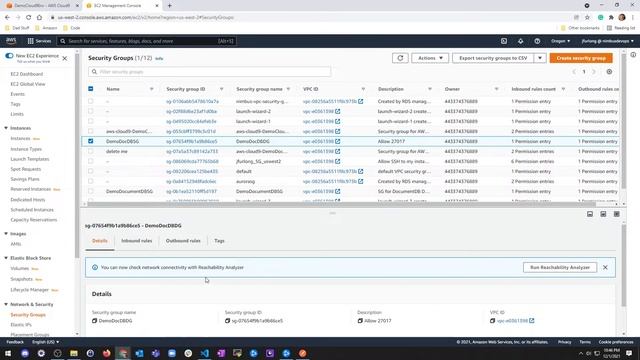Collapse the Network & Security section

(x=6, y=304)
